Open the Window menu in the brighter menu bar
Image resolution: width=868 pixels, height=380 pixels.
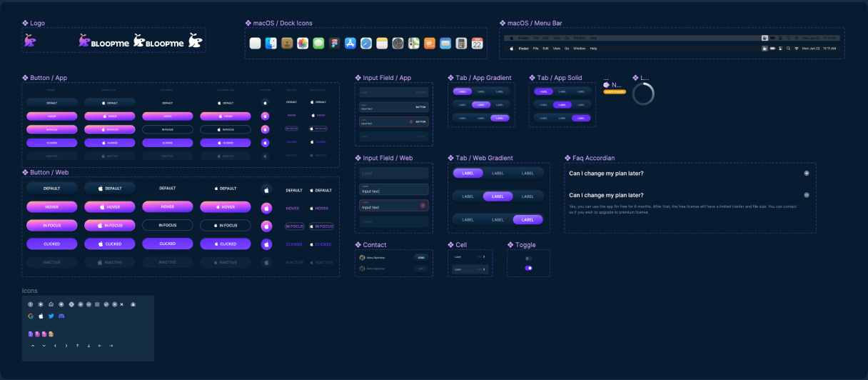point(580,49)
